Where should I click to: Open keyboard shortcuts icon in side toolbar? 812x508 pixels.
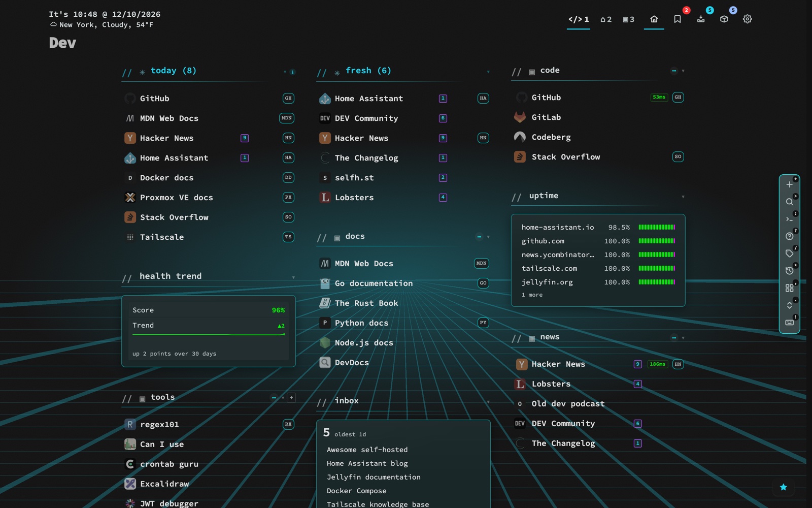point(789,323)
